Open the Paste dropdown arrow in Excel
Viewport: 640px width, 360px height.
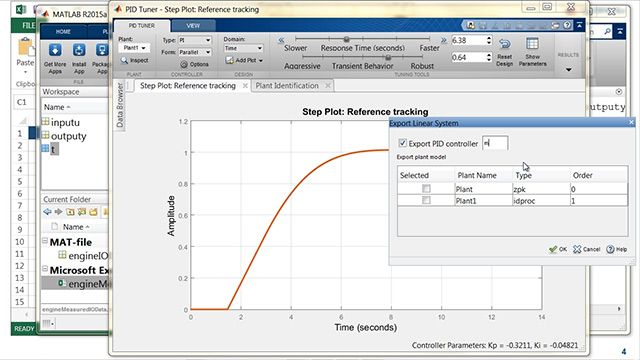pos(25,72)
